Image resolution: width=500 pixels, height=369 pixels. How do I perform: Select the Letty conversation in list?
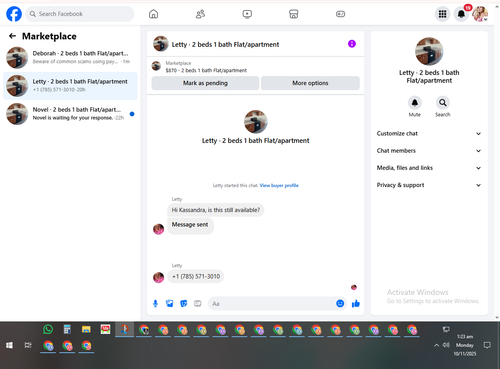[70, 86]
